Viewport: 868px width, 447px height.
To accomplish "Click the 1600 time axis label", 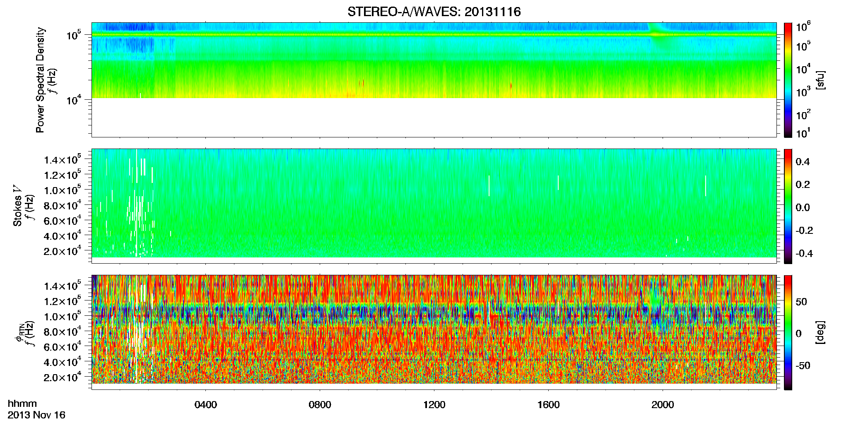I will 549,405.
